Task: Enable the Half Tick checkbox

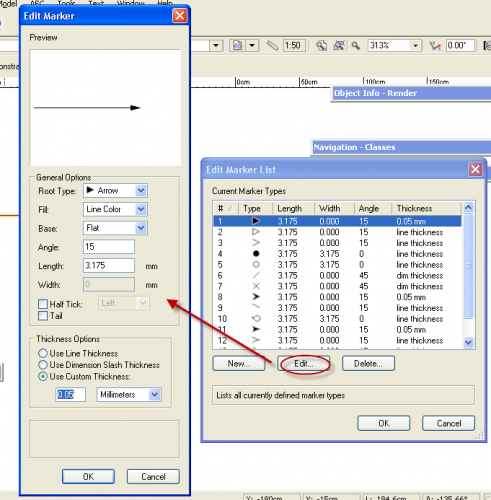Action: 43,304
